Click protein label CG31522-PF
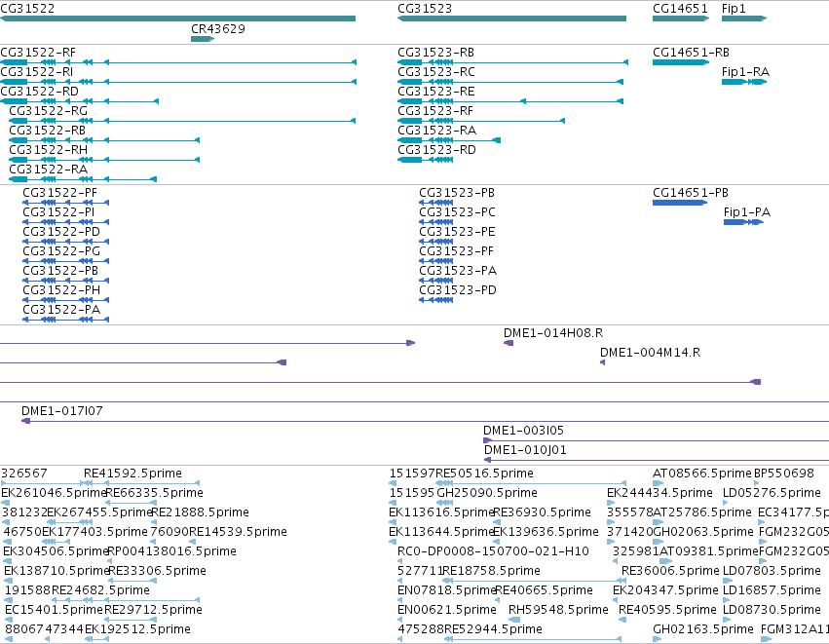Screen dimensions: 829x644 [x=59, y=193]
